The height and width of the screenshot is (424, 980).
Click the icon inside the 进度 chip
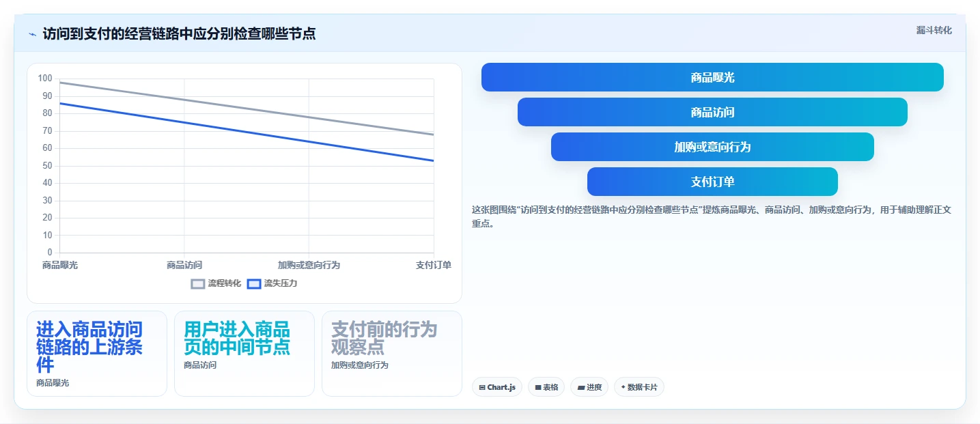tap(581, 387)
